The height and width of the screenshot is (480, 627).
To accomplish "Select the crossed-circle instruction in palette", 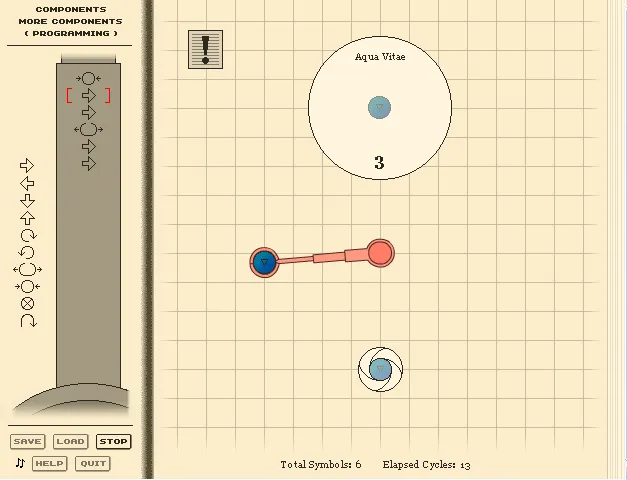I will click(x=27, y=303).
